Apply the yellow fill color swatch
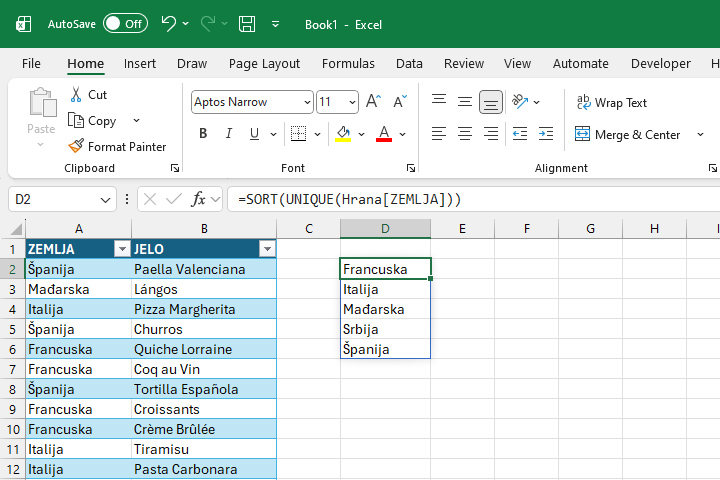This screenshot has height=480, width=720. tap(344, 134)
